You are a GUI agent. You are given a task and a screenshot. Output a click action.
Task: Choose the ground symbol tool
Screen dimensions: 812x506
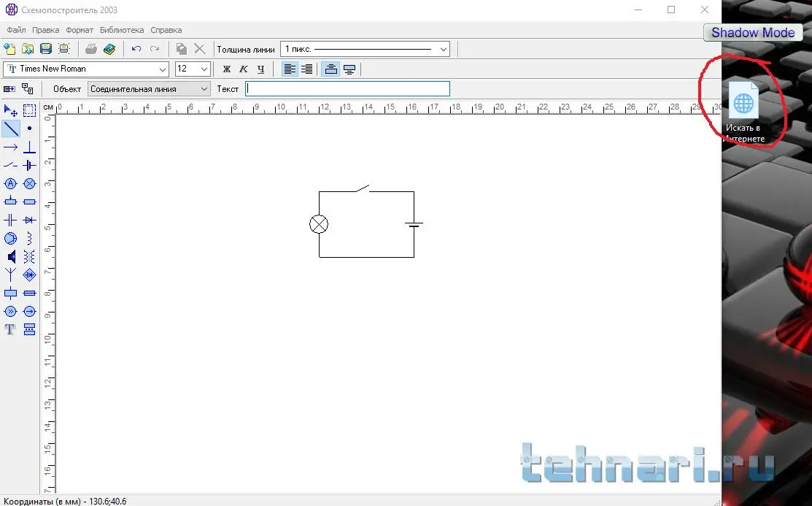(x=29, y=147)
